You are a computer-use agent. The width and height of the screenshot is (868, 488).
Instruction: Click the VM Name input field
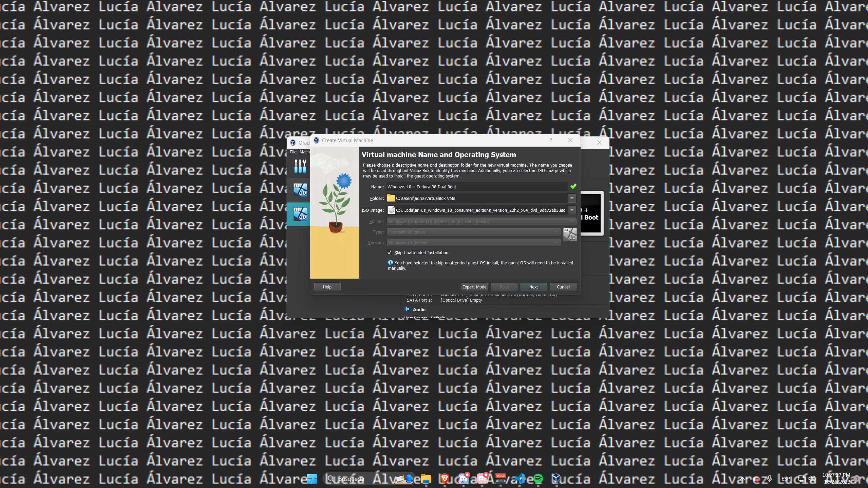[476, 187]
